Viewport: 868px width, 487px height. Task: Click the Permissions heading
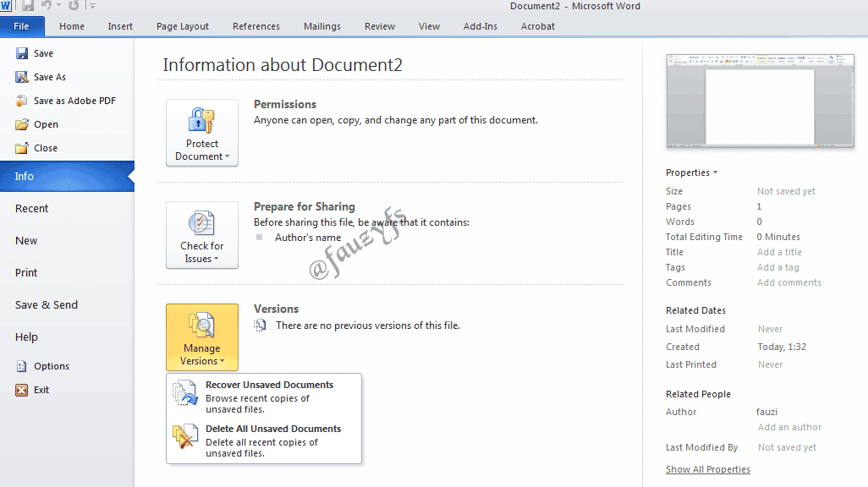285,104
